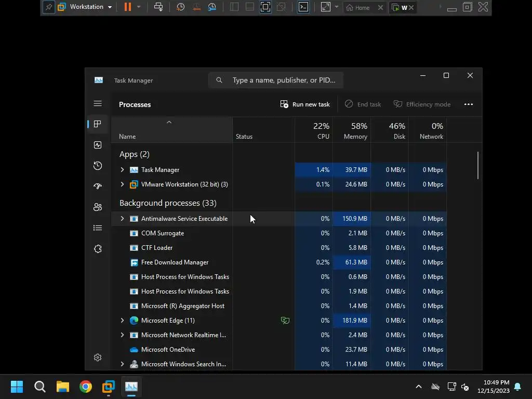This screenshot has height=399, width=532.
Task: Show hidden system tray icons
Action: tap(419, 387)
